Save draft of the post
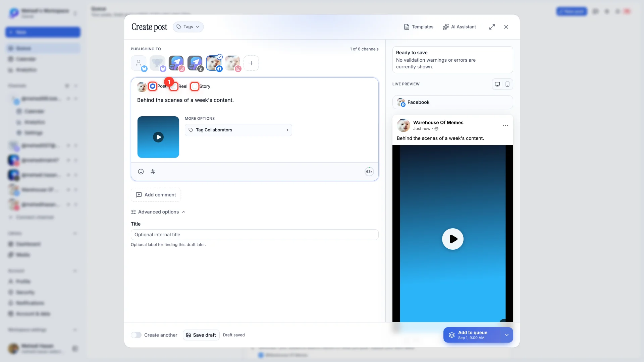 (201, 335)
